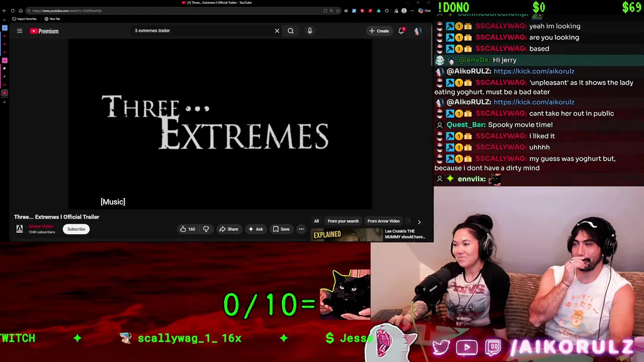Click the ennviix username in chat

[472, 179]
